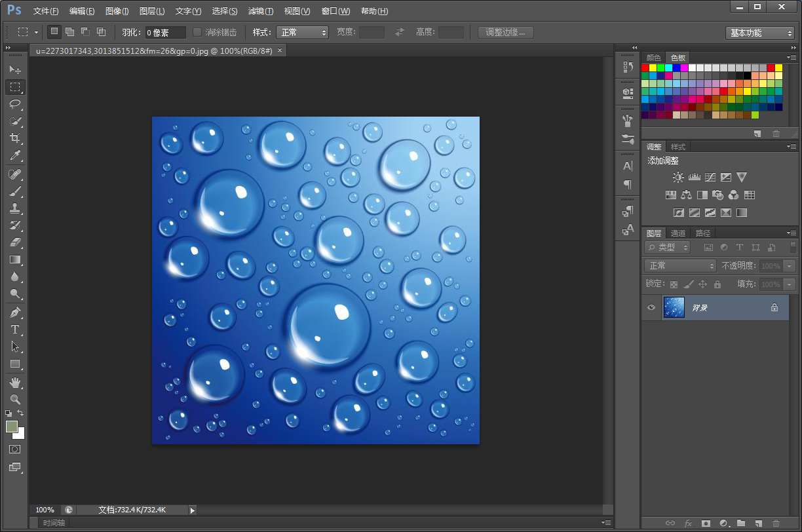
Task: Open the 基本功能 workspace dropdown
Action: pyautogui.click(x=761, y=33)
